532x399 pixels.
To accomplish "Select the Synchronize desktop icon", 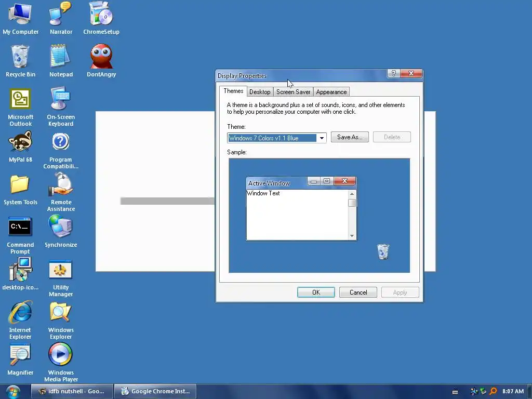I will click(61, 231).
